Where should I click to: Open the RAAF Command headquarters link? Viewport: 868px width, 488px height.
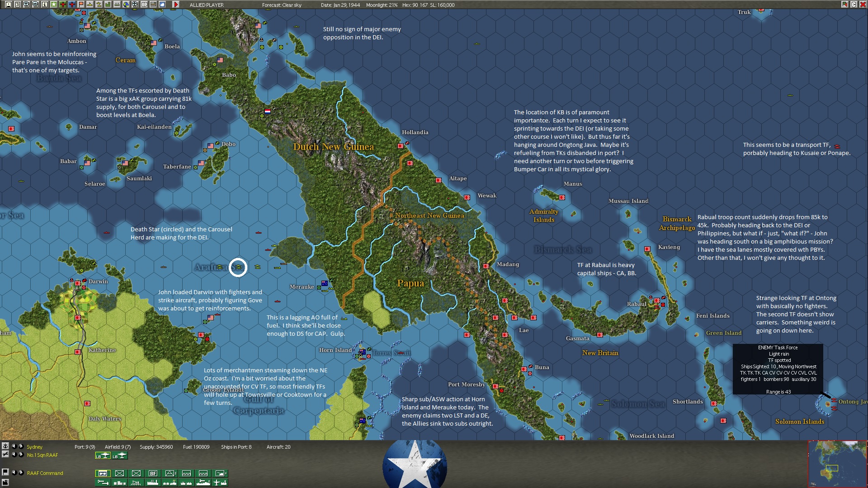[45, 473]
